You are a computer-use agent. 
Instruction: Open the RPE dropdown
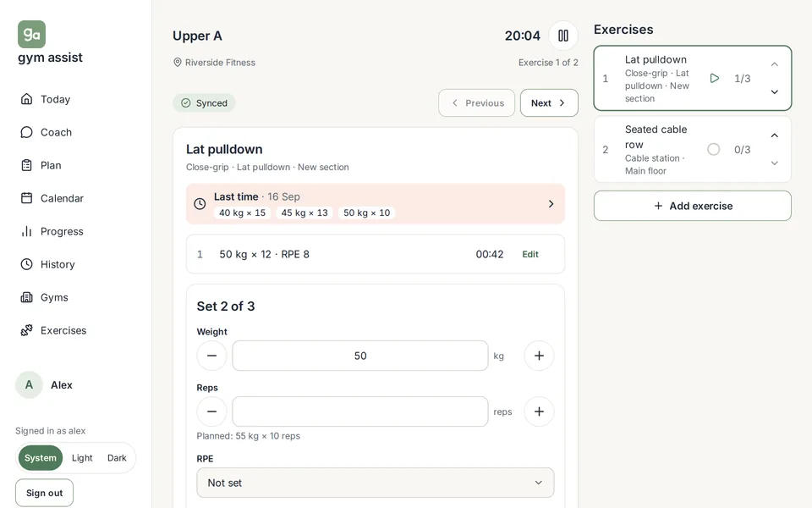click(376, 483)
